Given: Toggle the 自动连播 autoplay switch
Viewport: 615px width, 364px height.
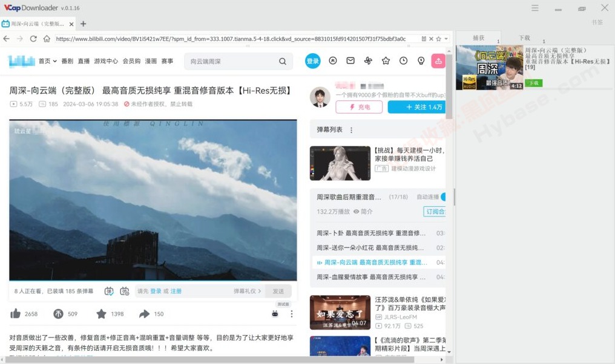Looking at the screenshot, I should 443,197.
